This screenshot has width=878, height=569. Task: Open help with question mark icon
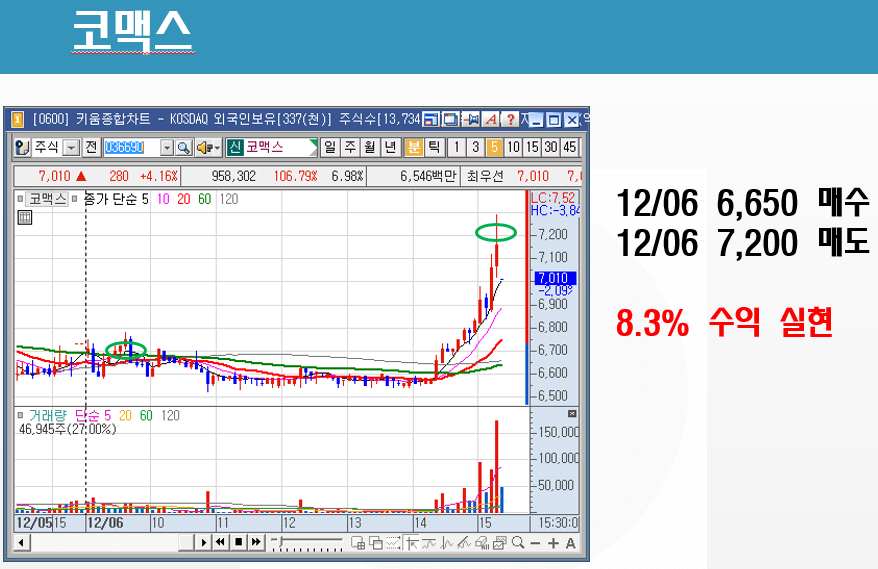point(510,119)
